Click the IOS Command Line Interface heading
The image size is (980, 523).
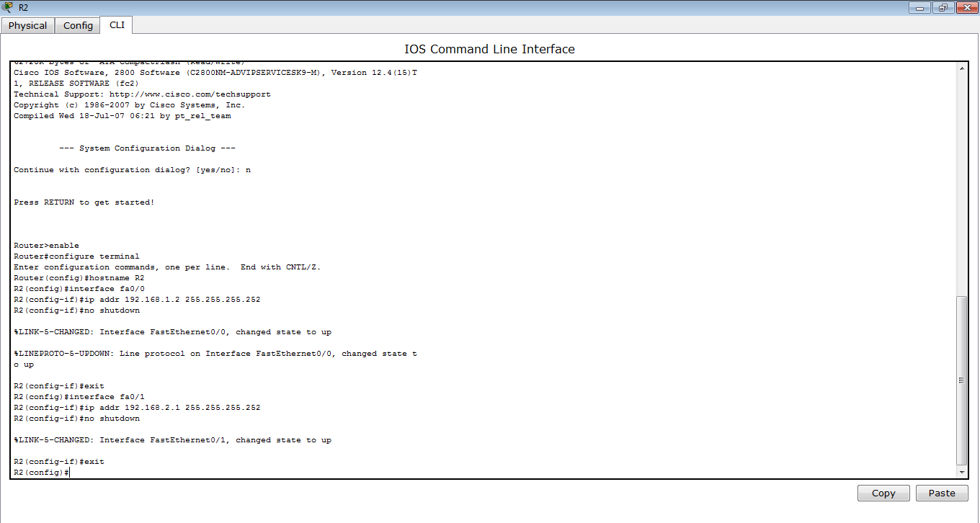click(x=489, y=48)
